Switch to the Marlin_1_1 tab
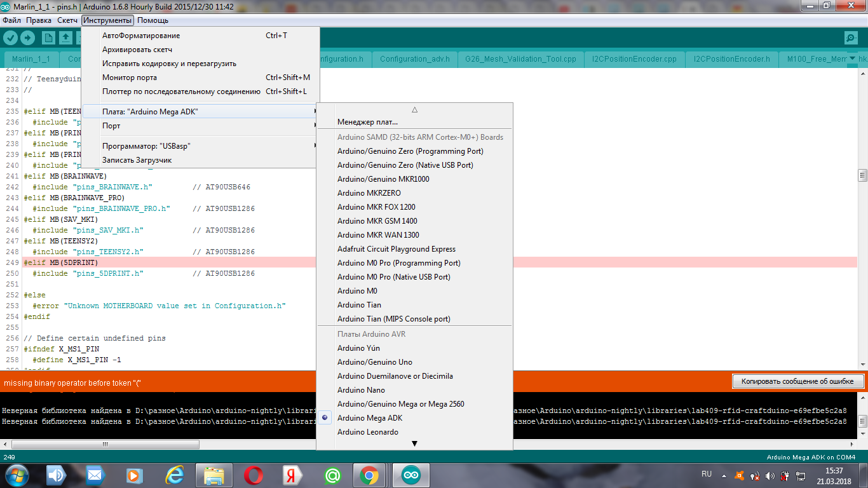 click(31, 59)
